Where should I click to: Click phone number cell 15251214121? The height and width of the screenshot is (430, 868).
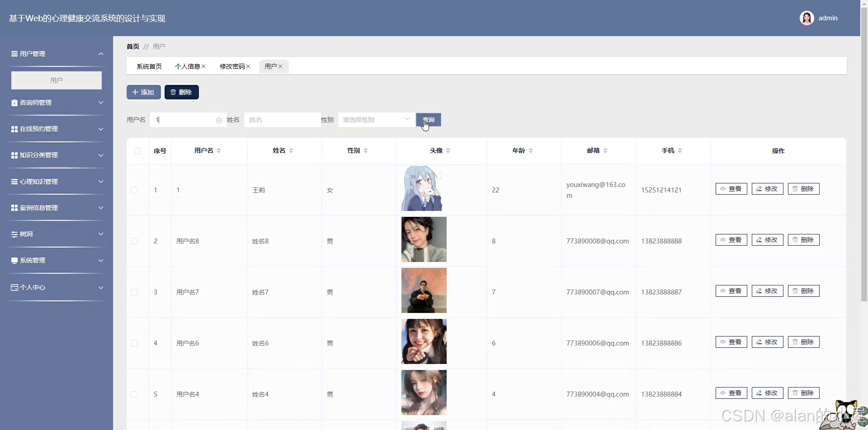[x=661, y=190]
